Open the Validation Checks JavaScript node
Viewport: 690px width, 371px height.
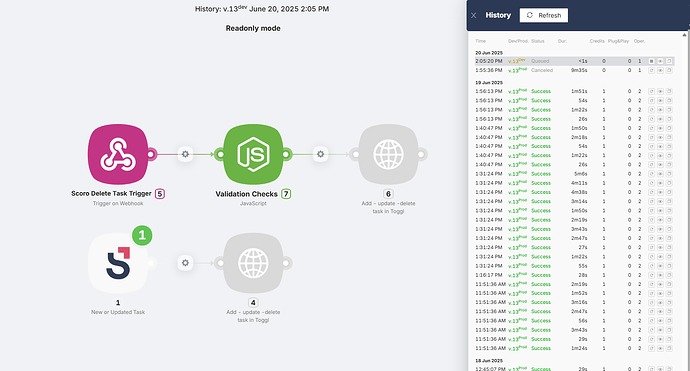pos(253,154)
